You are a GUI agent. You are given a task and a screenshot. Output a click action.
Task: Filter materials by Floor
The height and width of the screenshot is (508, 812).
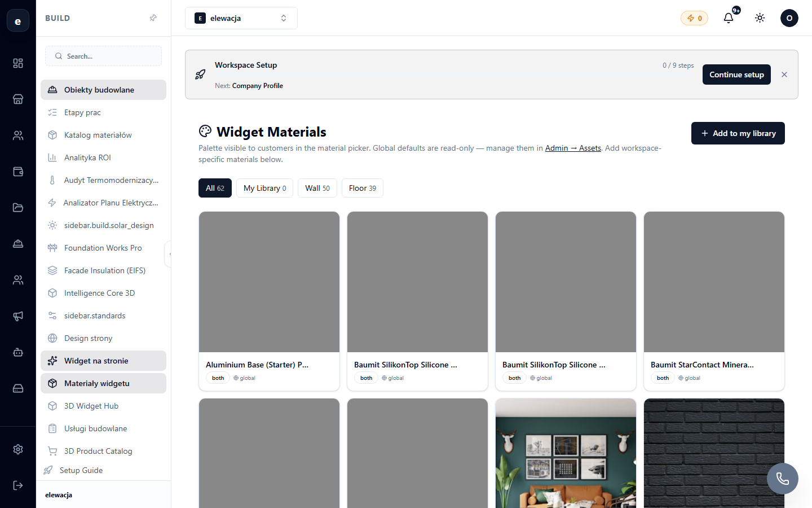(363, 188)
